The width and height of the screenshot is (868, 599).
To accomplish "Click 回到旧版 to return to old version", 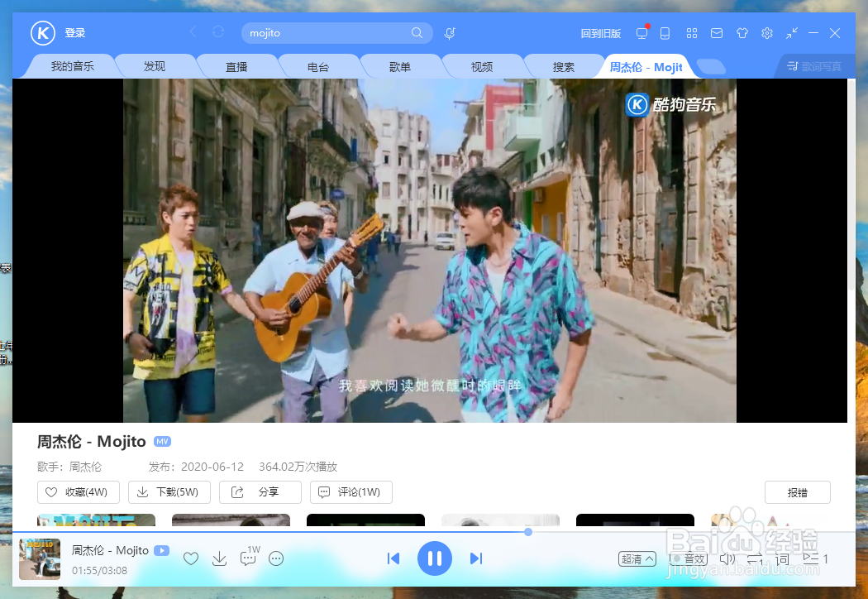I will [x=601, y=34].
